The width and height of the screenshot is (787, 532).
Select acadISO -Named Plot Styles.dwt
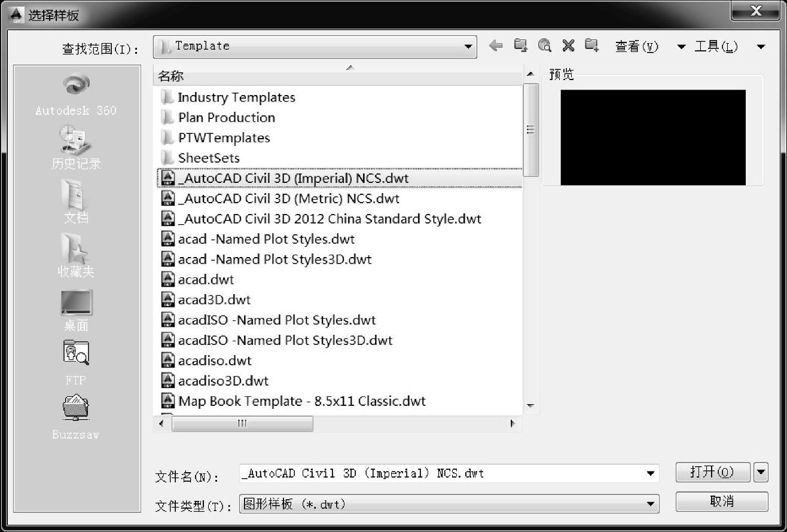tap(269, 321)
